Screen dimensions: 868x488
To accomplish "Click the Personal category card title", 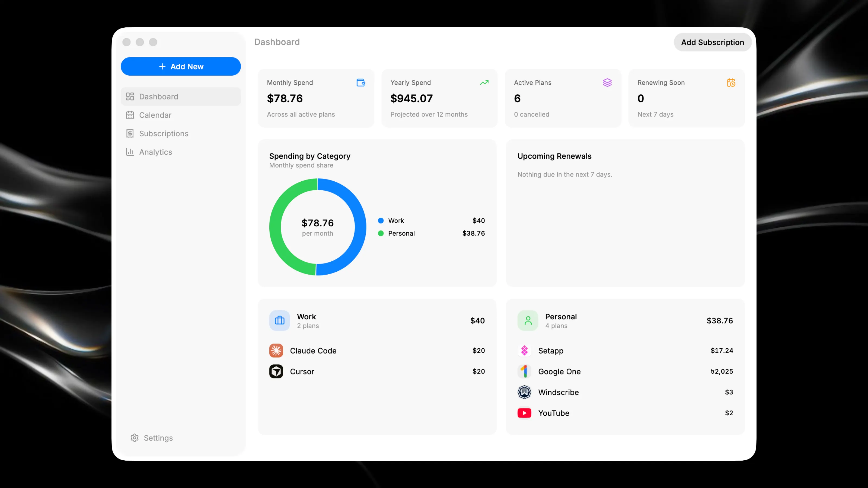I will pyautogui.click(x=561, y=317).
